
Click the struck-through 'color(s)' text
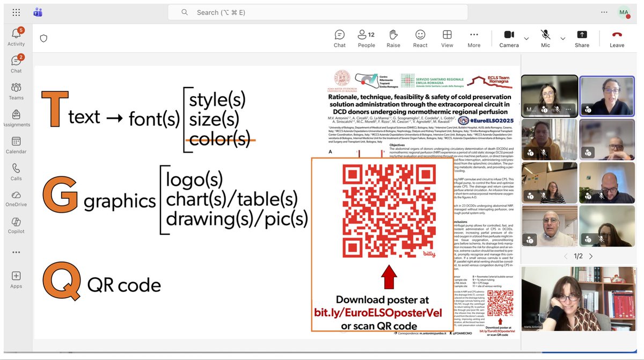[x=220, y=140]
